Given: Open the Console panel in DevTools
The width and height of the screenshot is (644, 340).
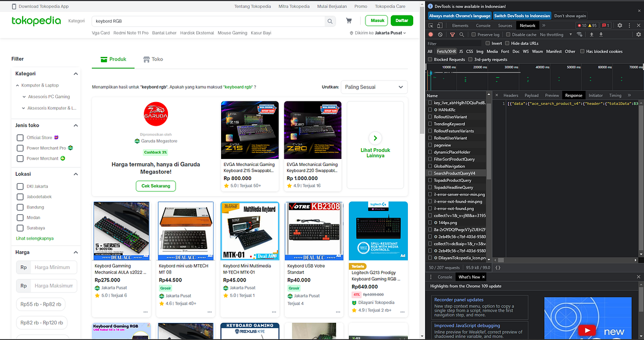Looking at the screenshot, I should [x=484, y=25].
